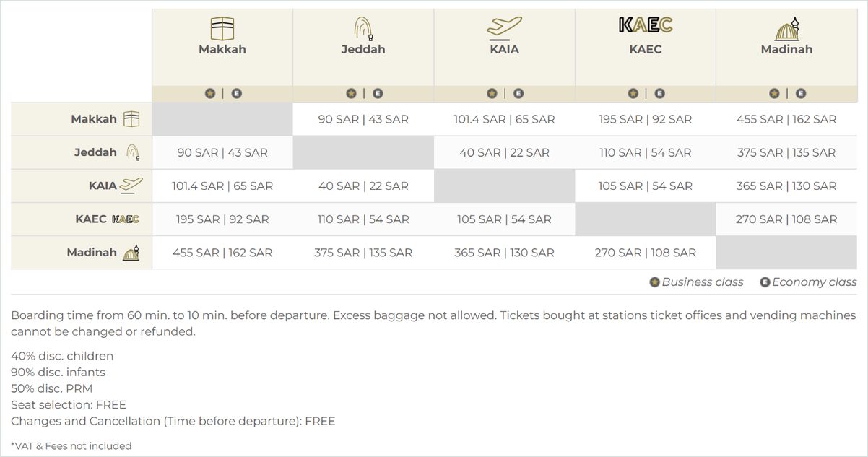Click KAEC to Madinah fare 270 SAR | 108 SAR
This screenshot has height=457, width=868.
tap(786, 219)
